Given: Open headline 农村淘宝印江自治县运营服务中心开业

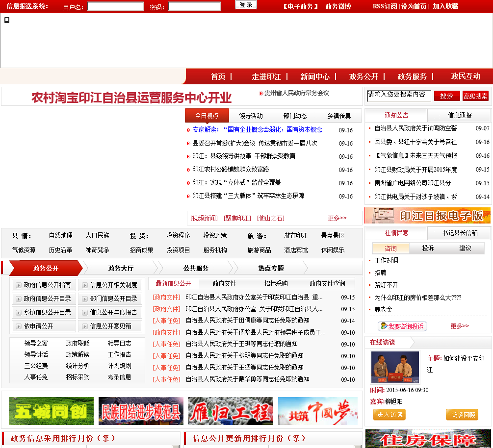Looking at the screenshot, I should [x=131, y=98].
